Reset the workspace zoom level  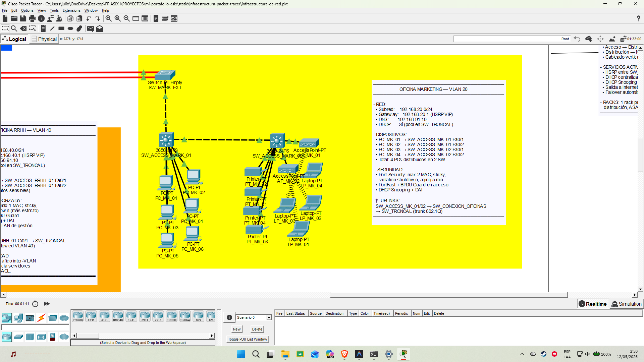pos(118,18)
